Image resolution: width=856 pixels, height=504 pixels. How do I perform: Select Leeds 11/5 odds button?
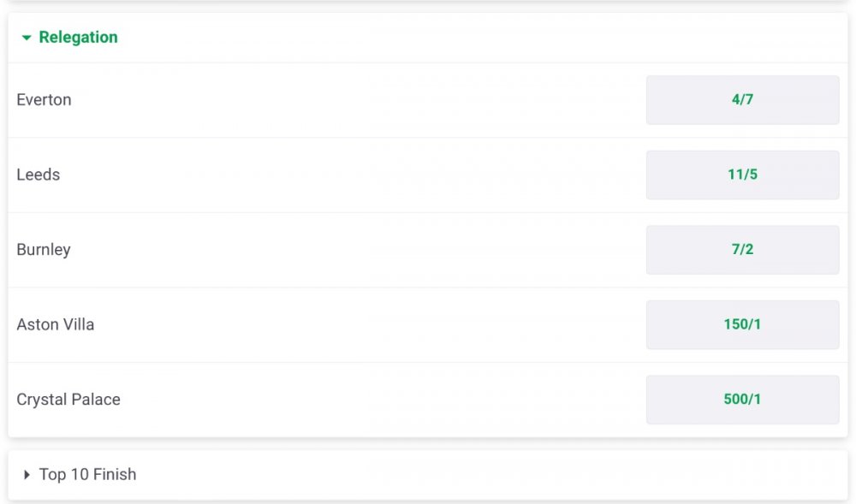742,175
